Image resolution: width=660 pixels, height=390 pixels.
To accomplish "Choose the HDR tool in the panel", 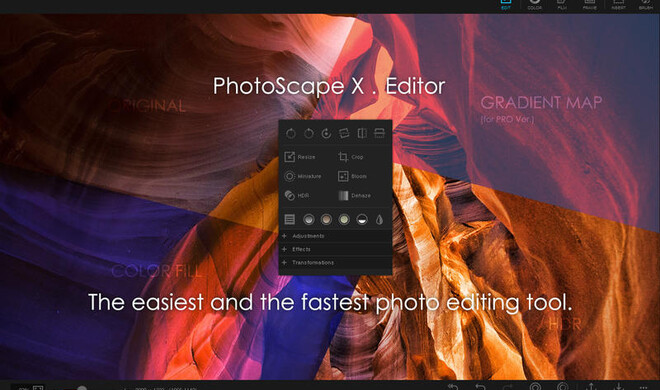I will coord(297,196).
